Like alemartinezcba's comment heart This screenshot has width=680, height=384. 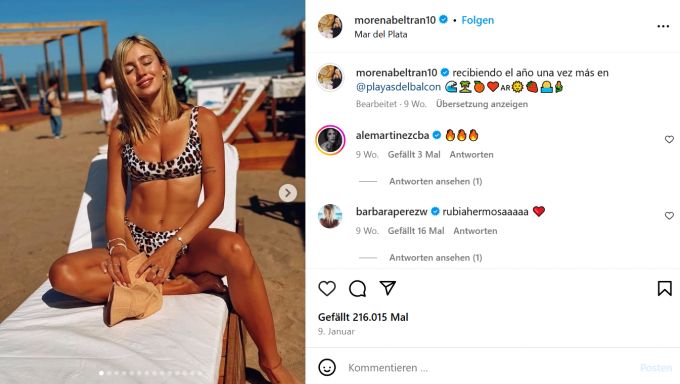click(669, 139)
